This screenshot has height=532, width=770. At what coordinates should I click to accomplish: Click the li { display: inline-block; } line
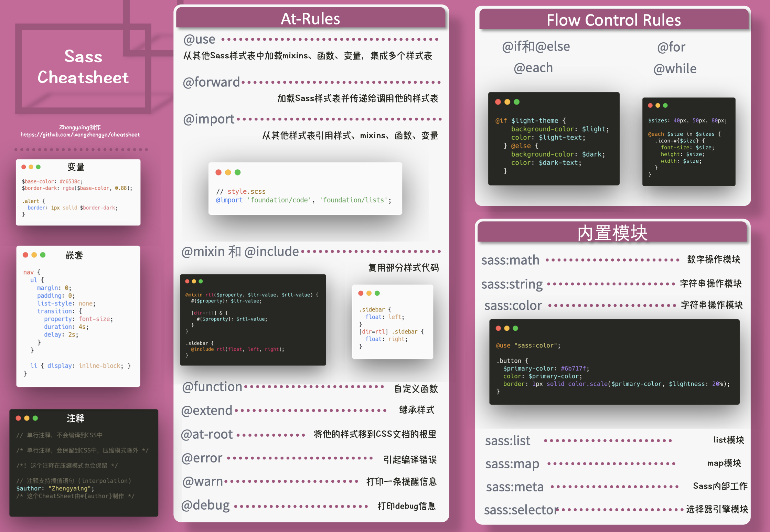(81, 366)
